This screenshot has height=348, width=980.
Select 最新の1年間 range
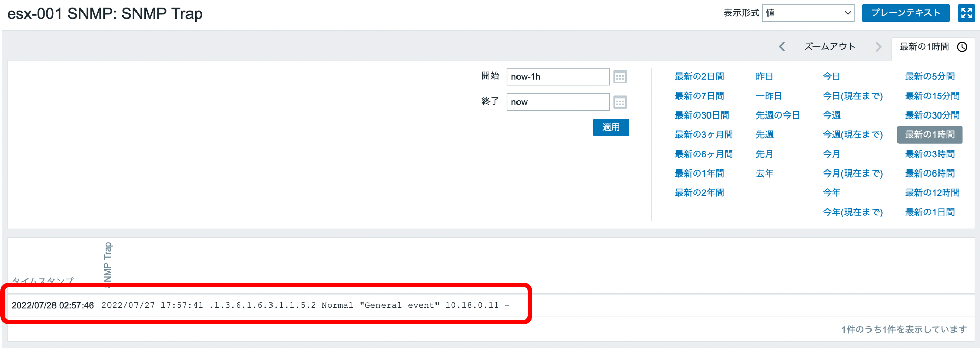click(699, 173)
